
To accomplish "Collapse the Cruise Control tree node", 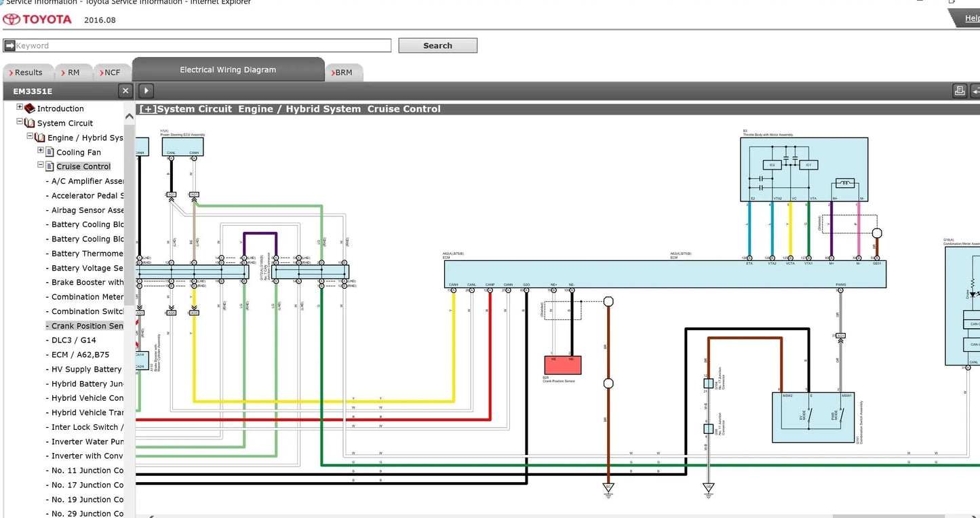I will point(41,165).
